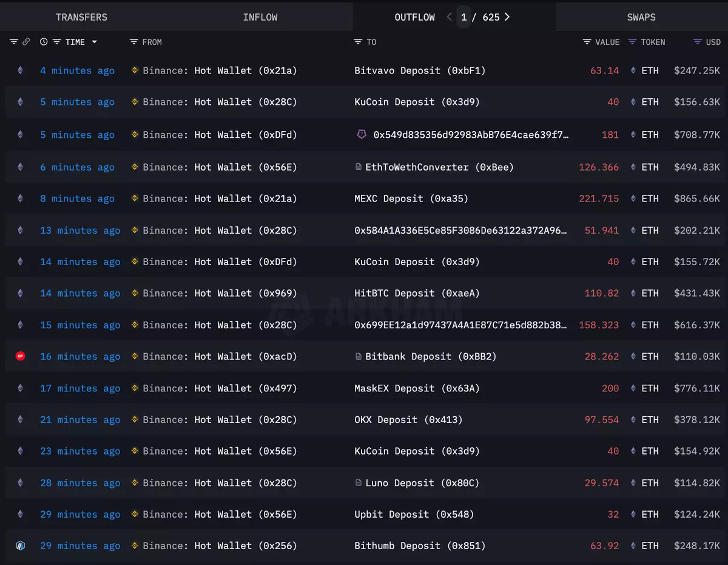Image resolution: width=728 pixels, height=565 pixels.
Task: Open the TOKEN column filter
Action: click(632, 42)
